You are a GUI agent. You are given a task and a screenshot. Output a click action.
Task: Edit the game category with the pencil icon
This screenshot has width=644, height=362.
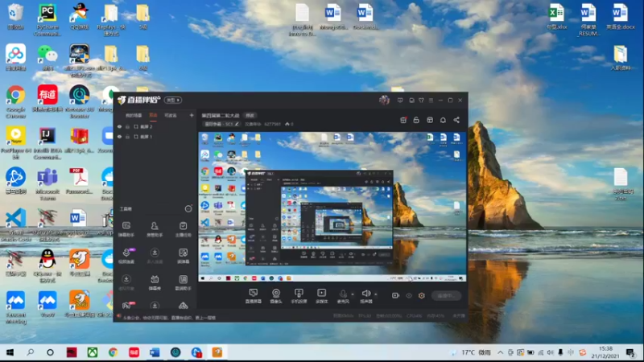tap(237, 124)
